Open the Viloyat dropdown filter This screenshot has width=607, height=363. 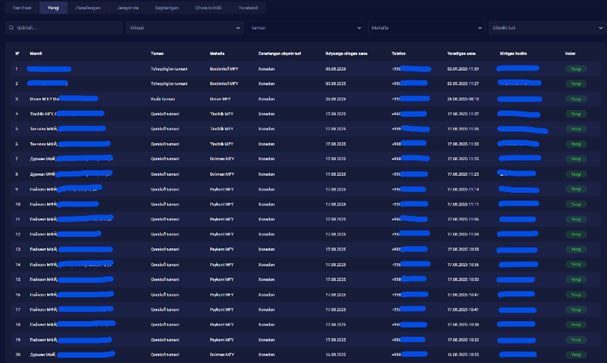tap(185, 28)
